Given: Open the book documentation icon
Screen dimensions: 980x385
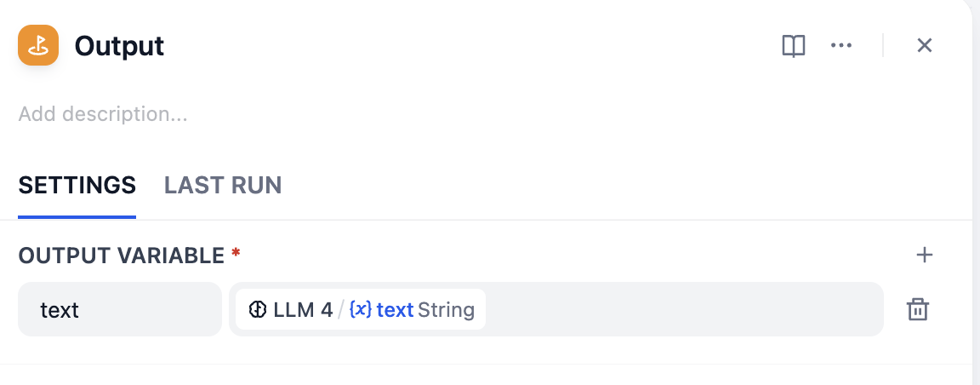Looking at the screenshot, I should coord(793,46).
